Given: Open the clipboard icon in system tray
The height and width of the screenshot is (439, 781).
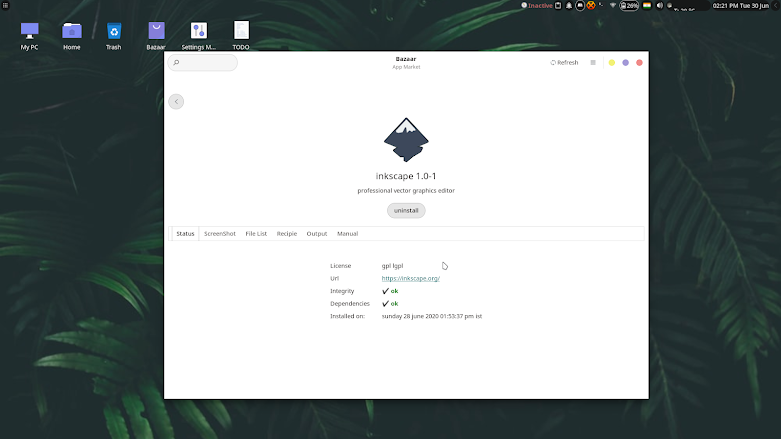Looking at the screenshot, I should pos(558,5).
